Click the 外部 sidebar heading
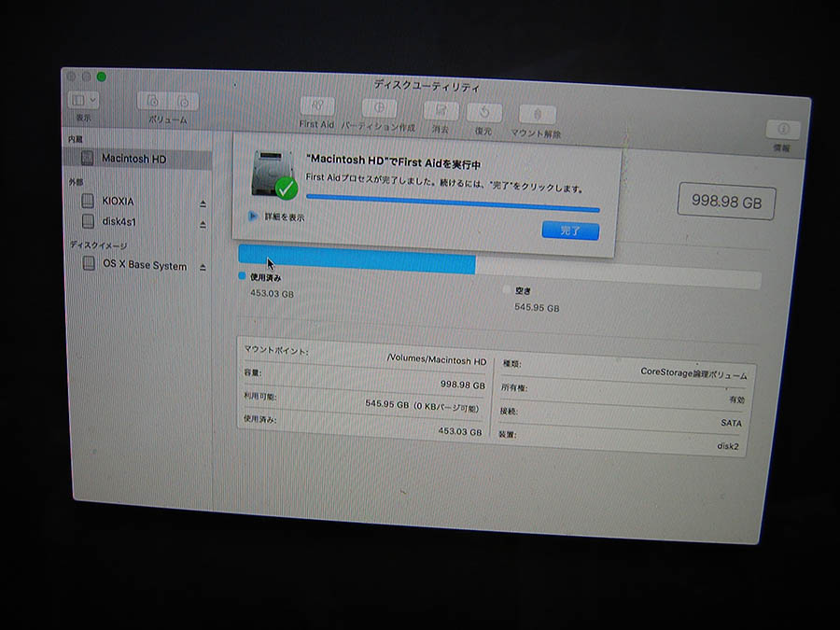 (76, 182)
